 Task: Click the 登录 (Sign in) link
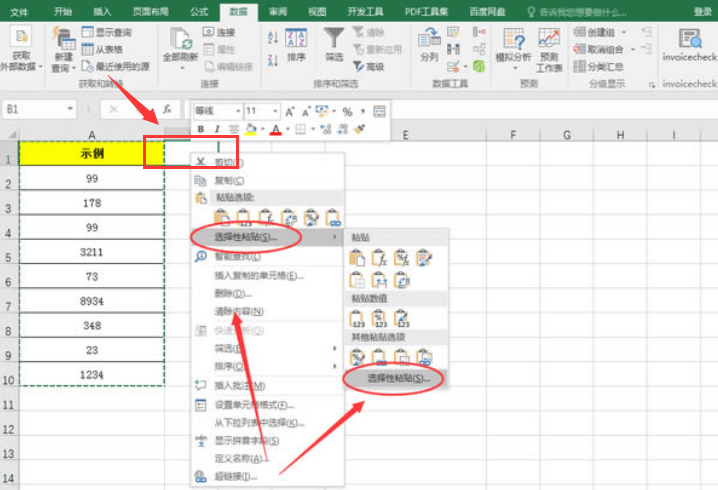coord(702,11)
